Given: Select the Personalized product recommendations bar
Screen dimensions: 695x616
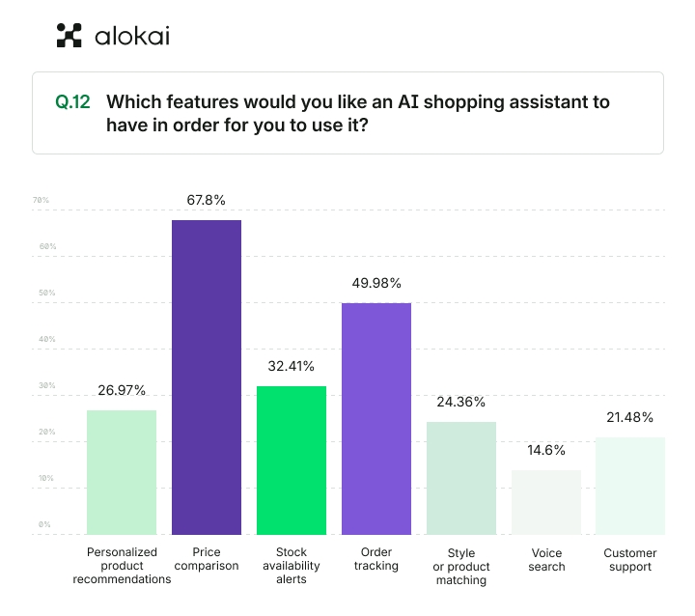Looking at the screenshot, I should tap(122, 472).
